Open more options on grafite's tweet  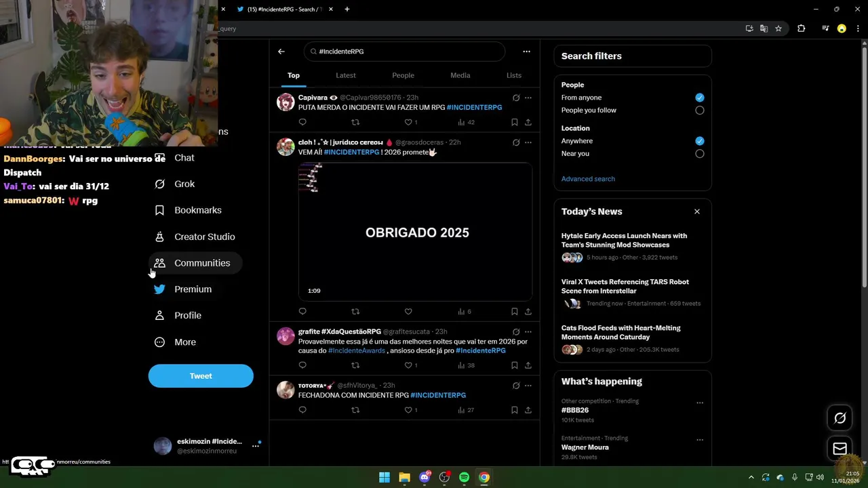[528, 331]
